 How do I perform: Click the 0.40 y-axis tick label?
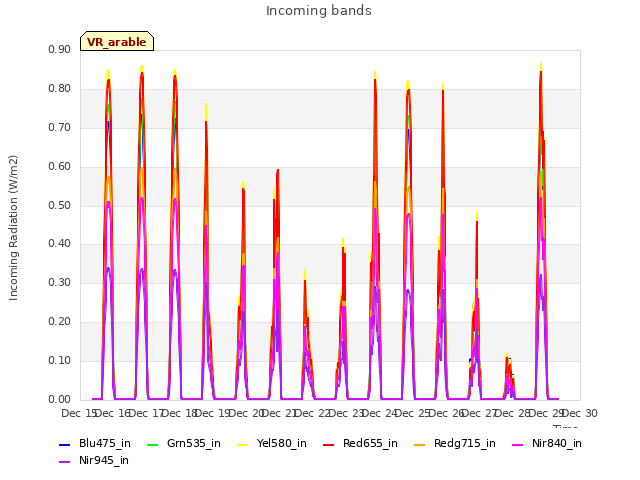(x=59, y=244)
